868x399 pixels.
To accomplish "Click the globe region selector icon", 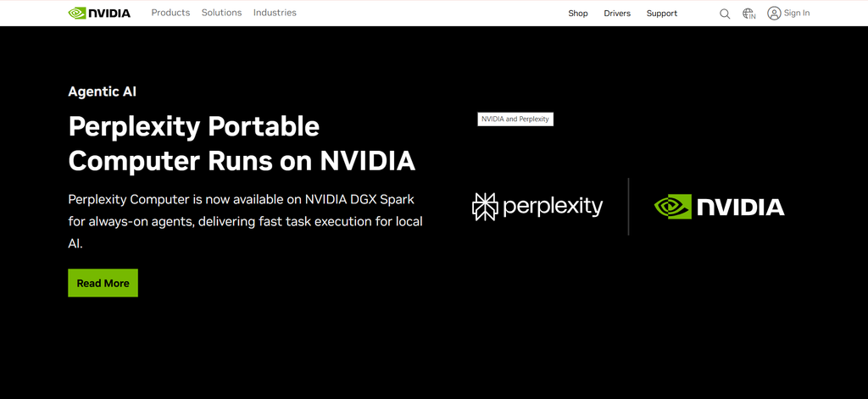I will tap(749, 14).
